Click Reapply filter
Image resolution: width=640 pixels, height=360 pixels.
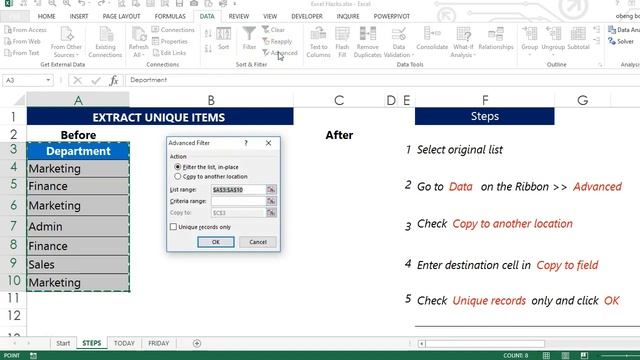pos(277,41)
